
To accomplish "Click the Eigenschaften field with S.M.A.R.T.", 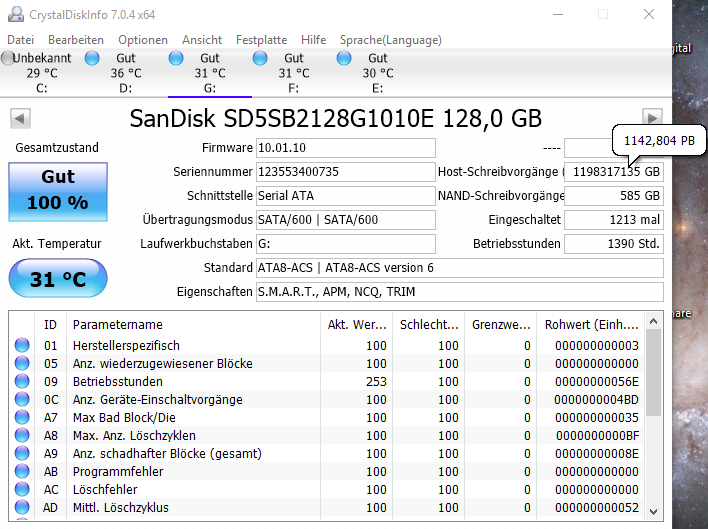I will pyautogui.click(x=460, y=292).
